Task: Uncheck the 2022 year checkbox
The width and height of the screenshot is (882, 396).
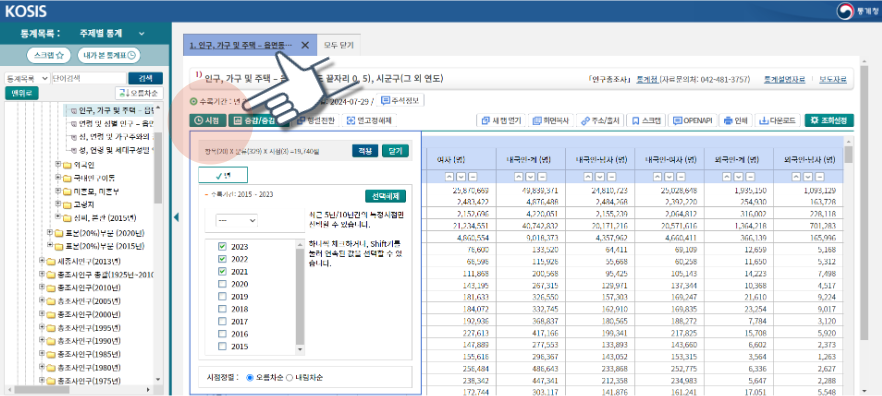Action: pos(222,259)
